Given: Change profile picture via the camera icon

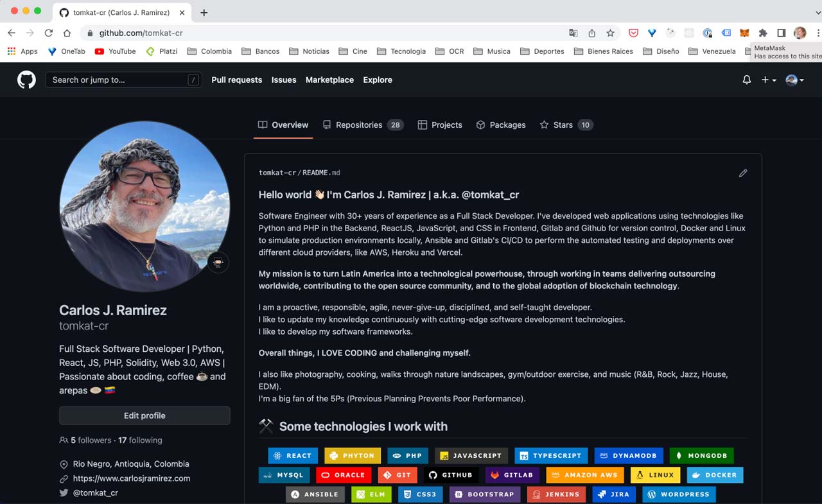Looking at the screenshot, I should point(218,263).
